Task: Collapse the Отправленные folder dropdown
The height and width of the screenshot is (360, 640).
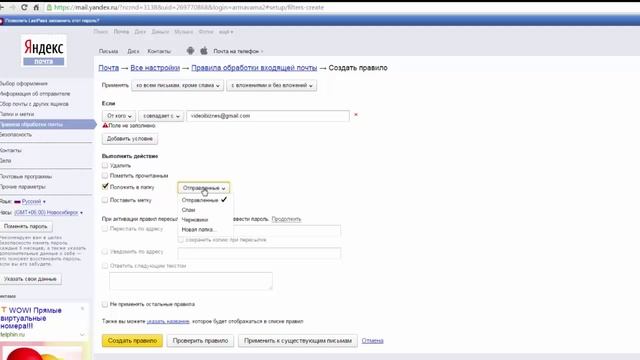Action: [204, 188]
